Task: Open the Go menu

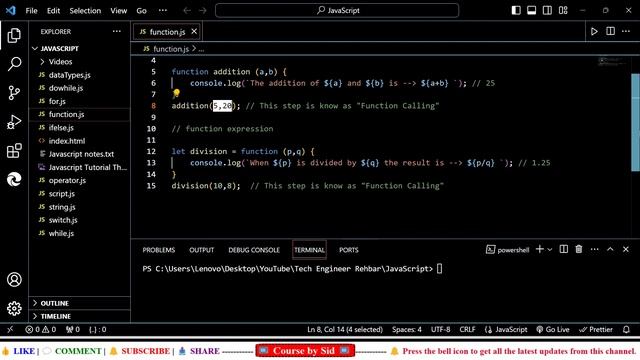Action: pyautogui.click(x=141, y=11)
